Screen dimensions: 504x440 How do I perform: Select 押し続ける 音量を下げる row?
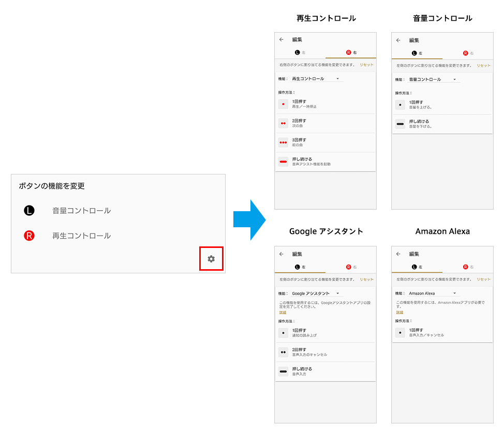point(442,124)
